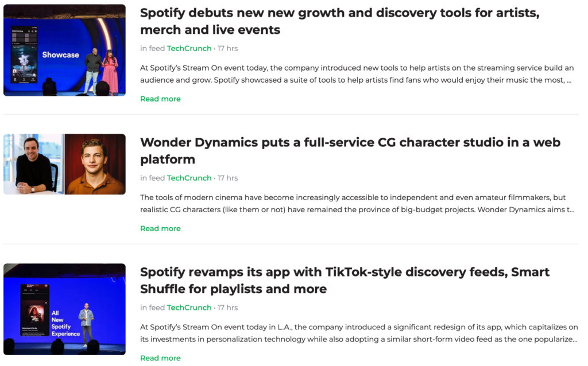This screenshot has width=588, height=366.
Task: Click summary text starting 'At Spotify's Stream On event today in L.A.'
Action: coord(359,333)
